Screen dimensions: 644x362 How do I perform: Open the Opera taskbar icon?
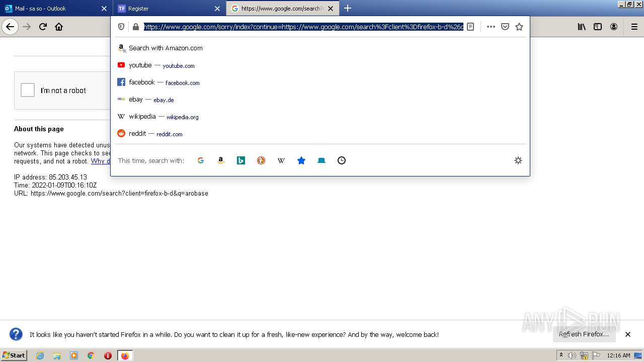click(x=108, y=355)
